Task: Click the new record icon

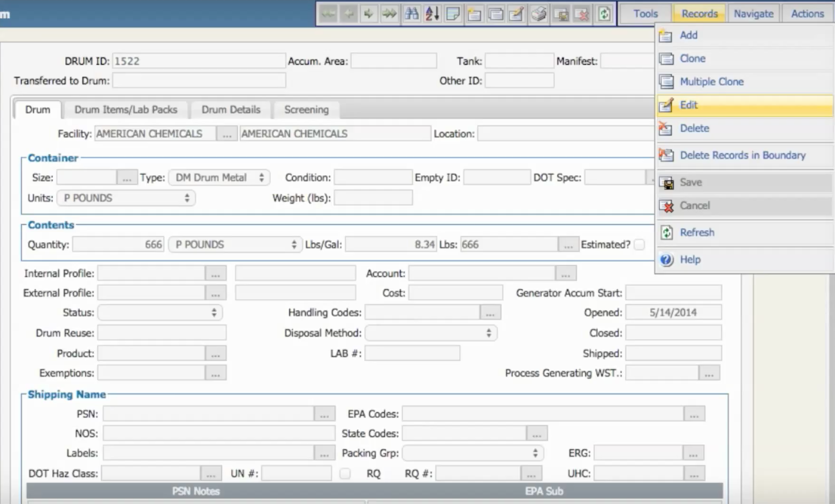Action: point(474,14)
